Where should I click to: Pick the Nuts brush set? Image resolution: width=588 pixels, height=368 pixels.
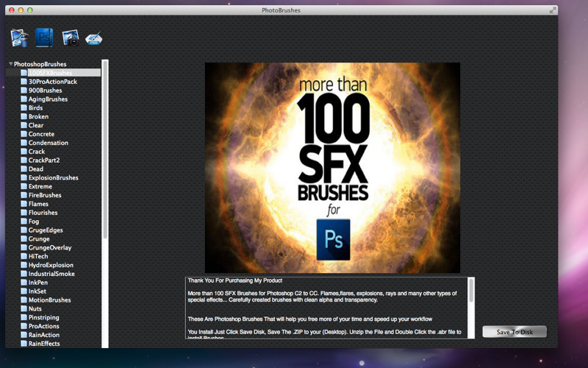[x=35, y=308]
